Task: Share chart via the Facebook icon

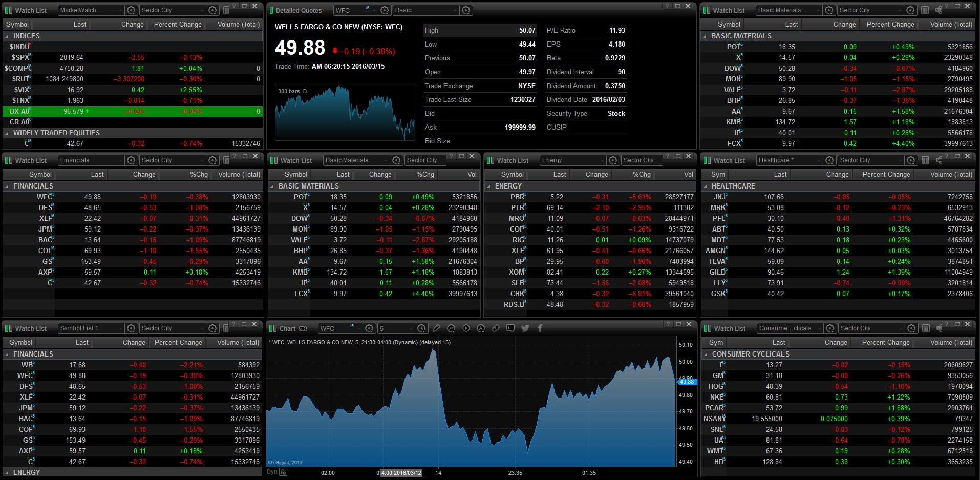Action: point(540,328)
